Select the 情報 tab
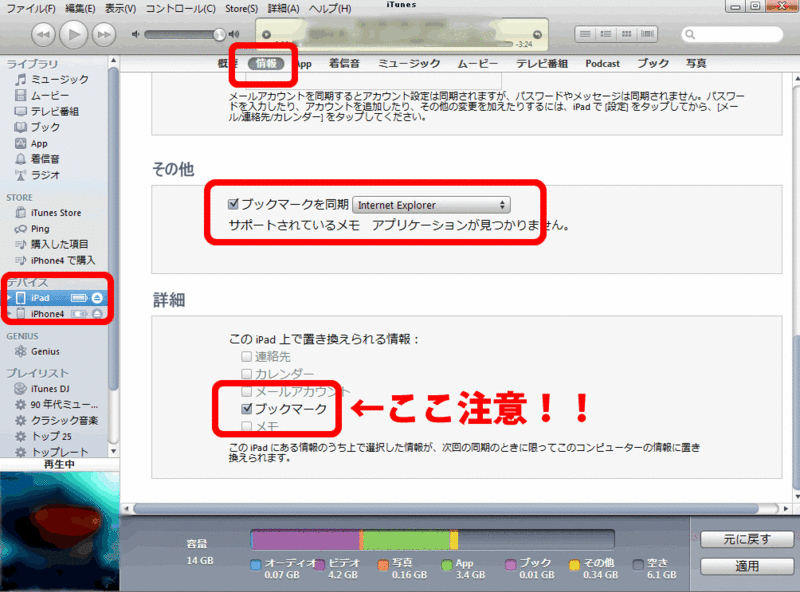The width and height of the screenshot is (800, 592). (x=266, y=63)
